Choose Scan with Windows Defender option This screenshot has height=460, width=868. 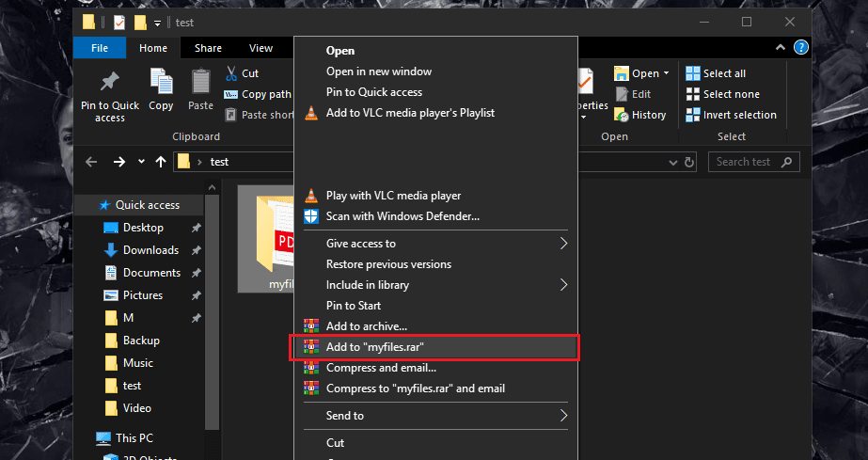[x=402, y=216]
